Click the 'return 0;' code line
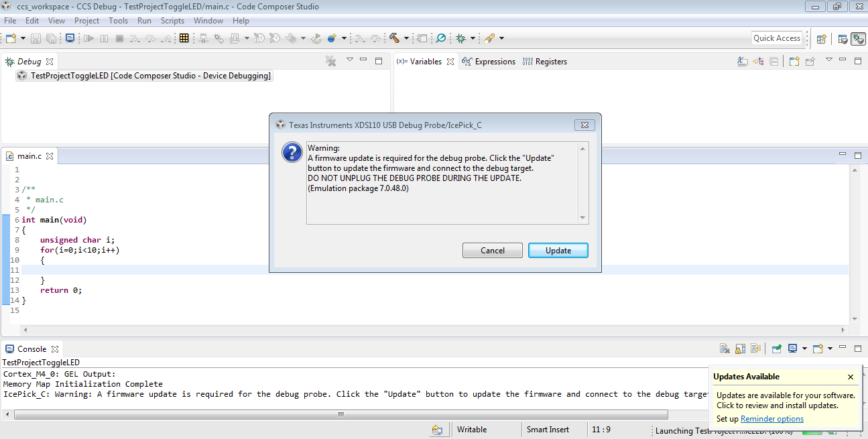This screenshot has width=868, height=439. [61, 290]
